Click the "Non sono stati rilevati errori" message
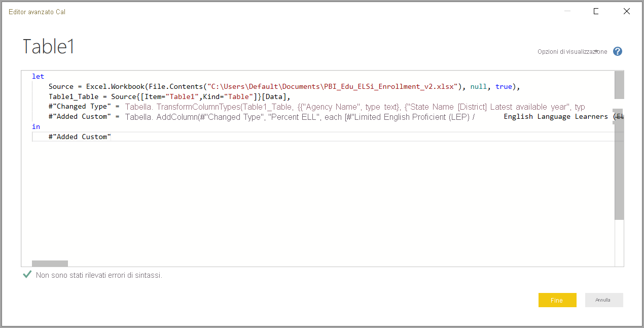This screenshot has height=328, width=644. click(x=99, y=275)
